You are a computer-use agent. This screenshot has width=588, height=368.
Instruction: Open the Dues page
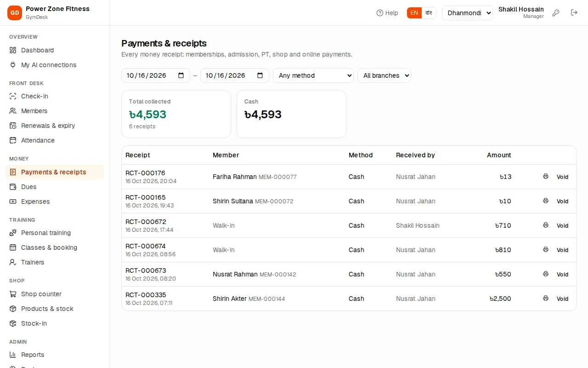[55, 187]
